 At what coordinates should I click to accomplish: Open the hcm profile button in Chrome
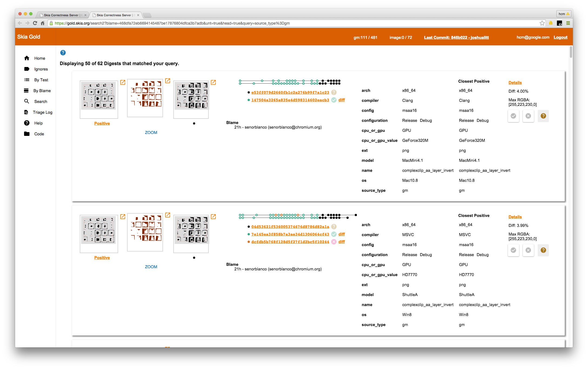pyautogui.click(x=564, y=14)
